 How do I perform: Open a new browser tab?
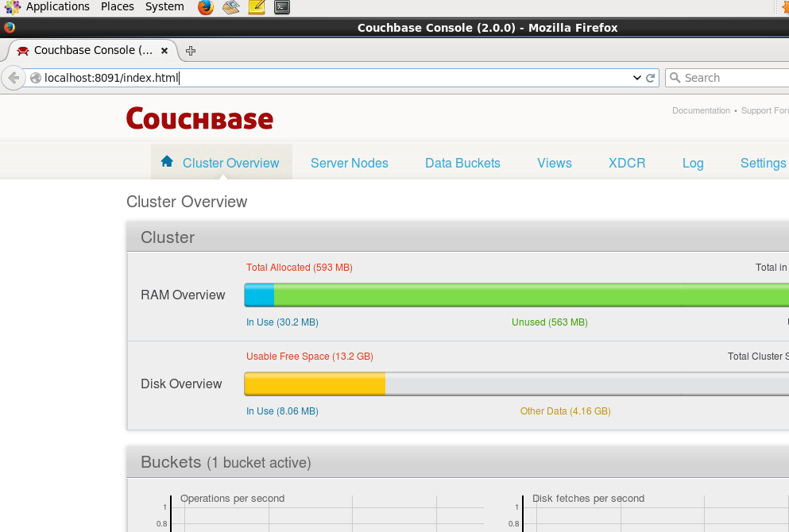pyautogui.click(x=191, y=51)
